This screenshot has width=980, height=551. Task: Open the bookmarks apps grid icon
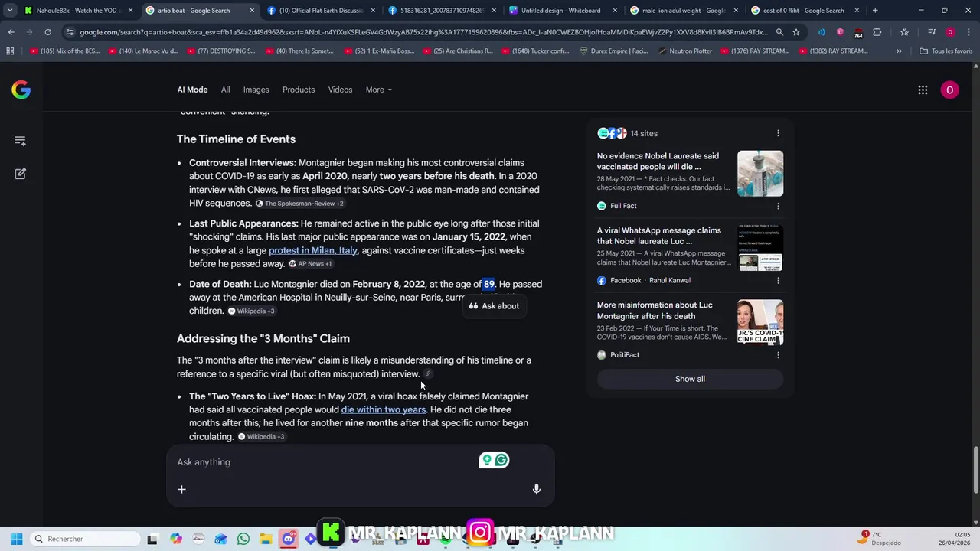coord(10,51)
